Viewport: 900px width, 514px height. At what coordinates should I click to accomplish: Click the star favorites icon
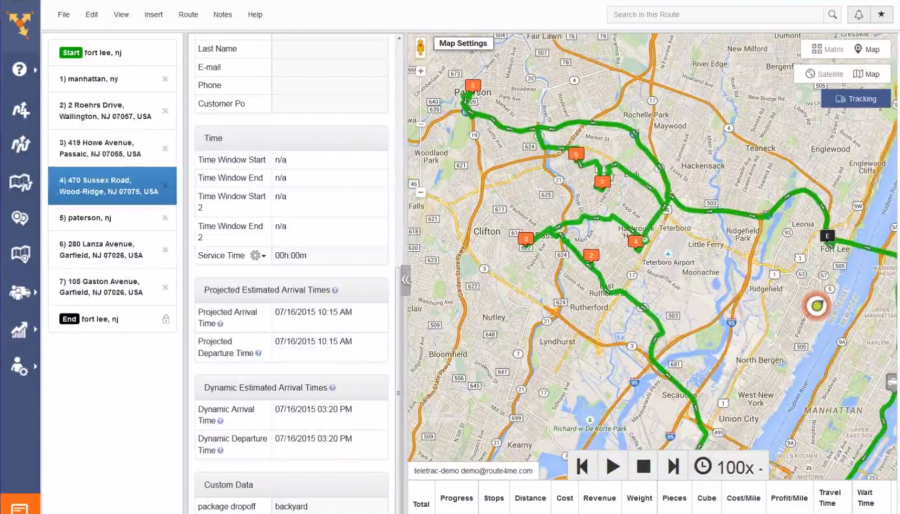[x=881, y=15]
